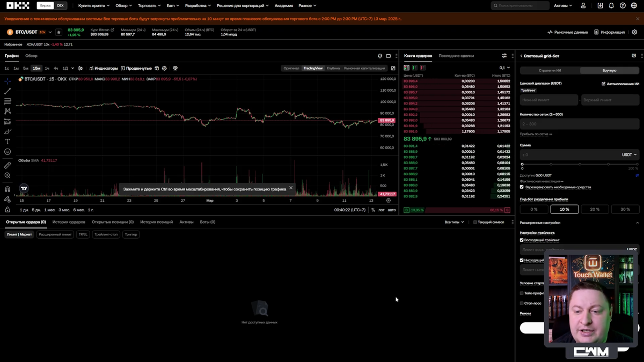
Task: Open USDT currency dropdown in Сумма field
Action: click(x=629, y=154)
